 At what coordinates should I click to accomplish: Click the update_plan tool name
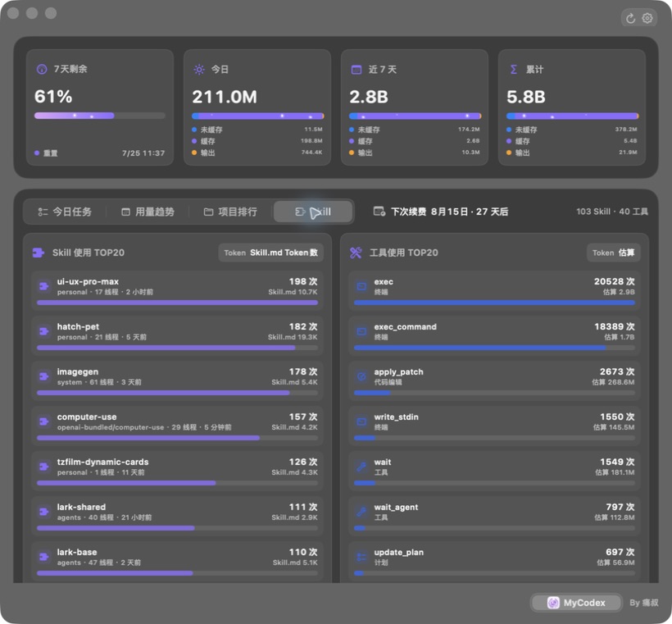tap(398, 553)
